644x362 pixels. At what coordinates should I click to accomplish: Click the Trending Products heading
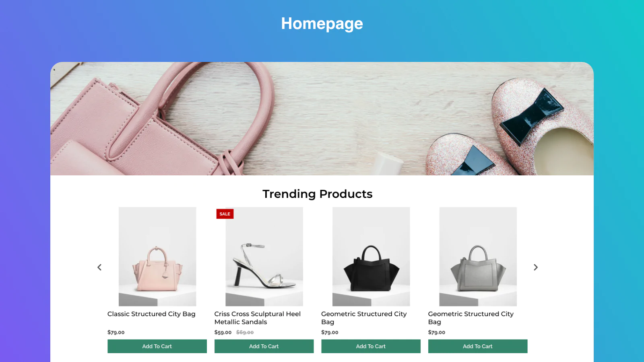[318, 194]
